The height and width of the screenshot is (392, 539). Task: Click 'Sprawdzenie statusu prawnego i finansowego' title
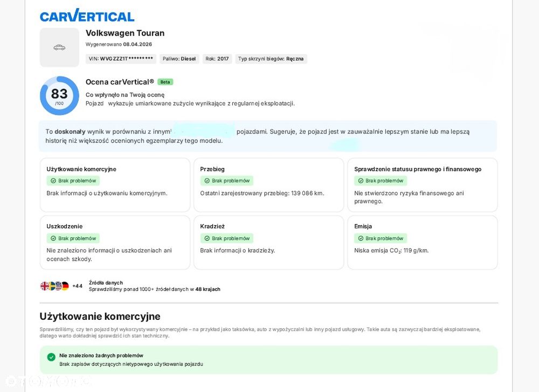[418, 169]
